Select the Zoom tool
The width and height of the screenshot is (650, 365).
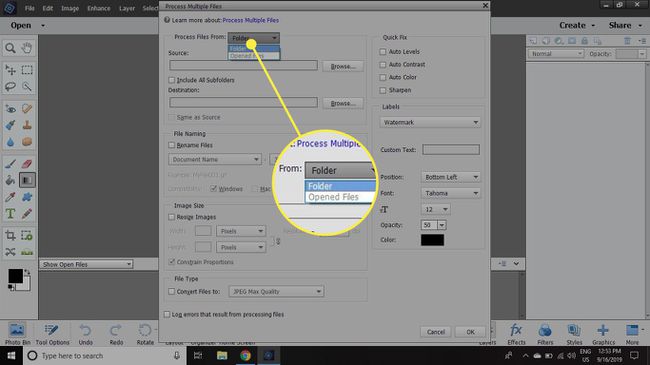(x=10, y=48)
